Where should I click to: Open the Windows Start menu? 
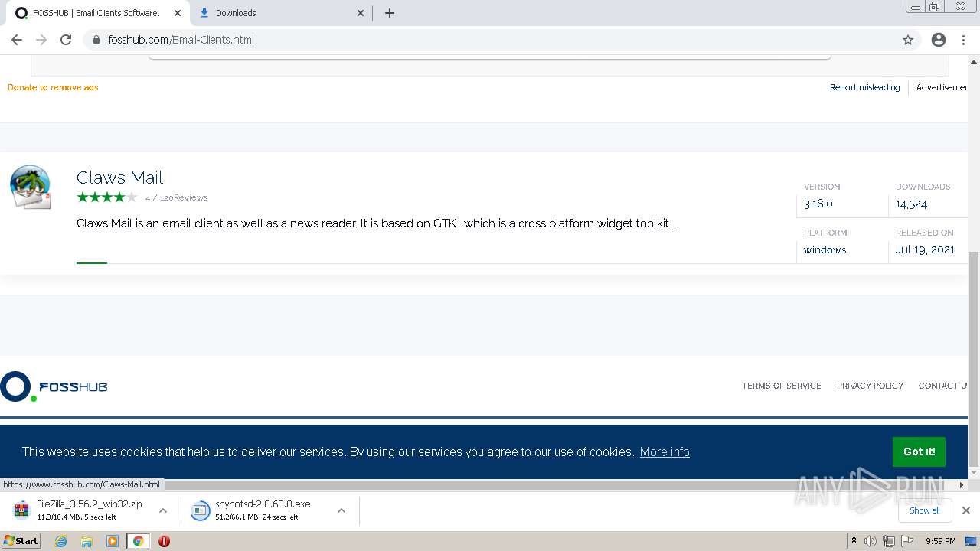tap(21, 541)
